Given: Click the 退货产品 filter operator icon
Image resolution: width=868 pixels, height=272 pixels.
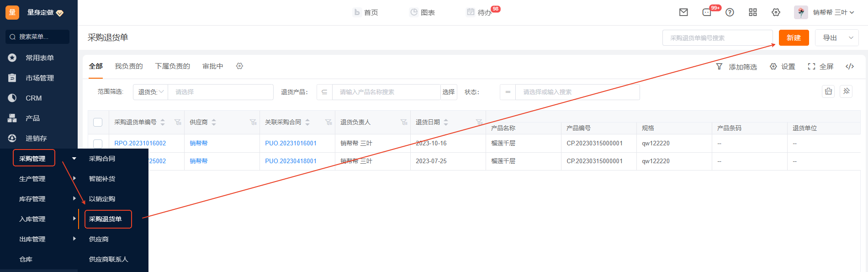Looking at the screenshot, I should point(324,92).
